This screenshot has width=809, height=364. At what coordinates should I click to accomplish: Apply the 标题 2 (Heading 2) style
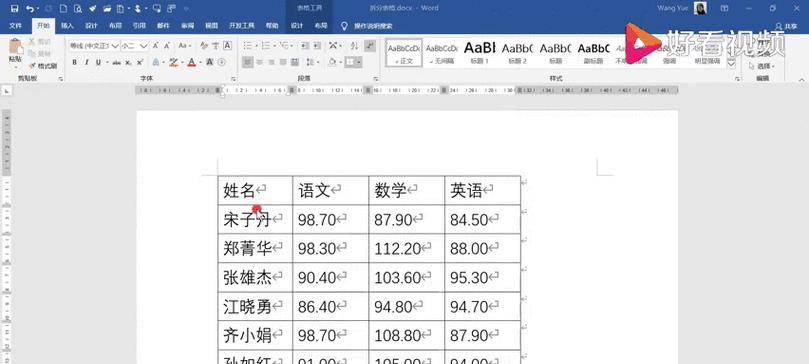(x=517, y=52)
